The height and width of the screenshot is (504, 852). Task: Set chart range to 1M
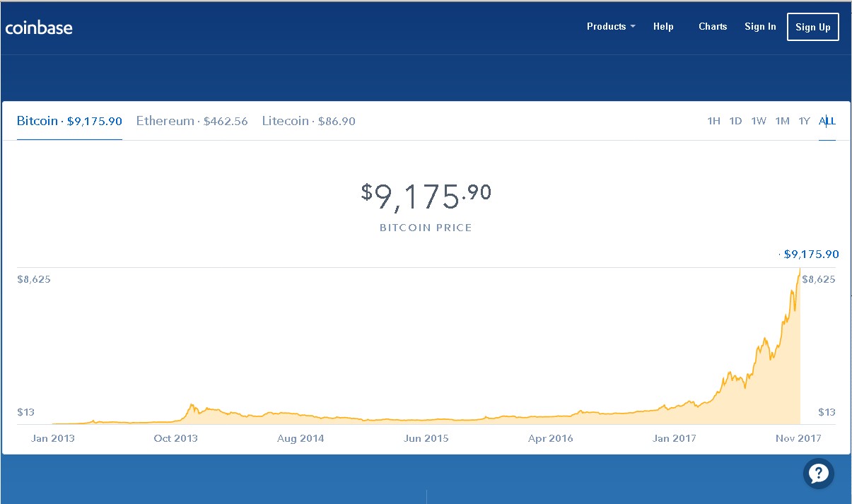click(x=782, y=121)
